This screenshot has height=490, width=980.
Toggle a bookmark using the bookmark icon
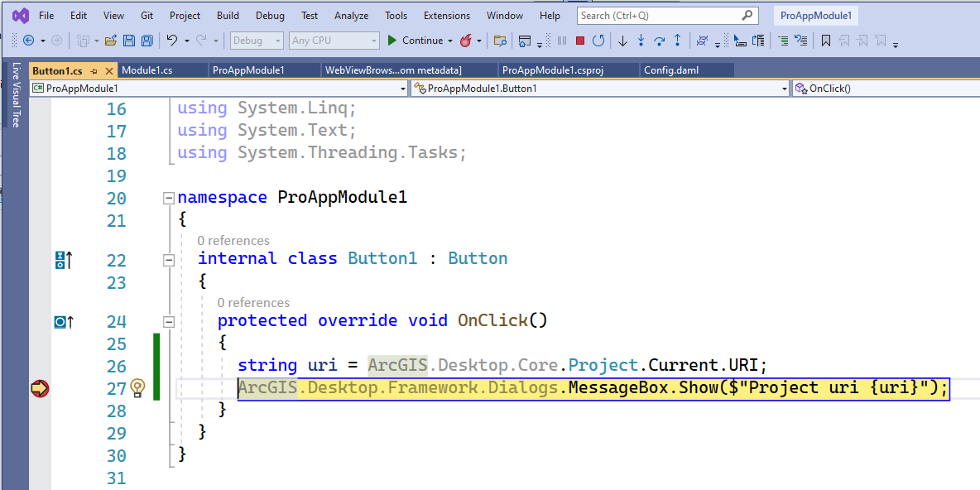tap(825, 39)
